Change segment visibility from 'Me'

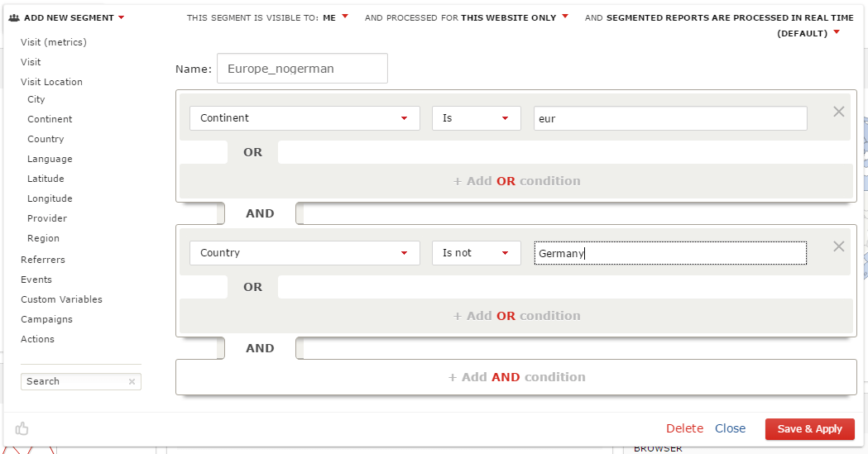pos(336,17)
